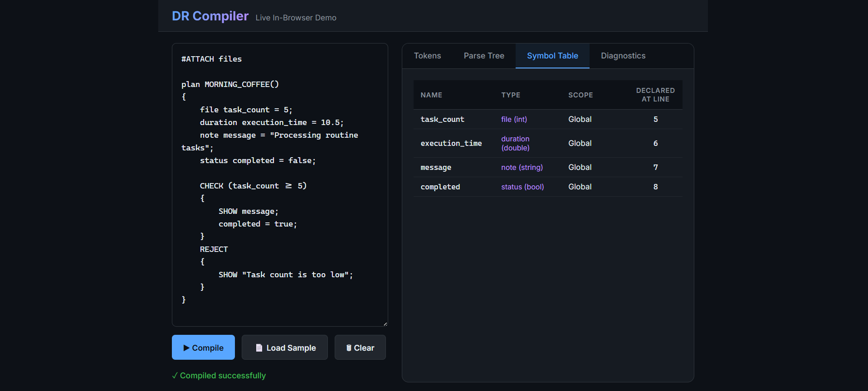868x391 pixels.
Task: Click declared line 8 cell
Action: pyautogui.click(x=655, y=187)
